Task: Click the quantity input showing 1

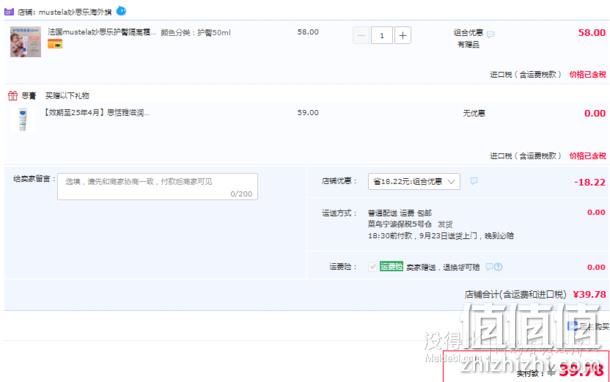Action: click(x=382, y=36)
